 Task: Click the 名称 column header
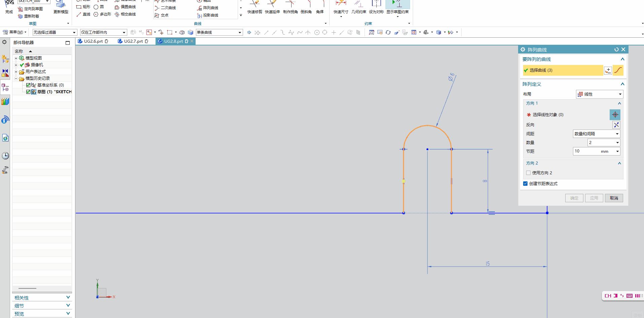pyautogui.click(x=42, y=51)
